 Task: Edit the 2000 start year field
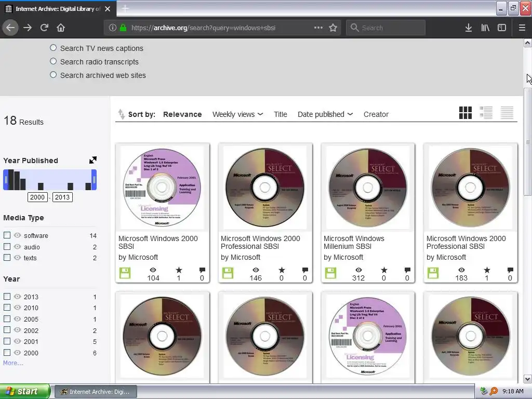[37, 197]
